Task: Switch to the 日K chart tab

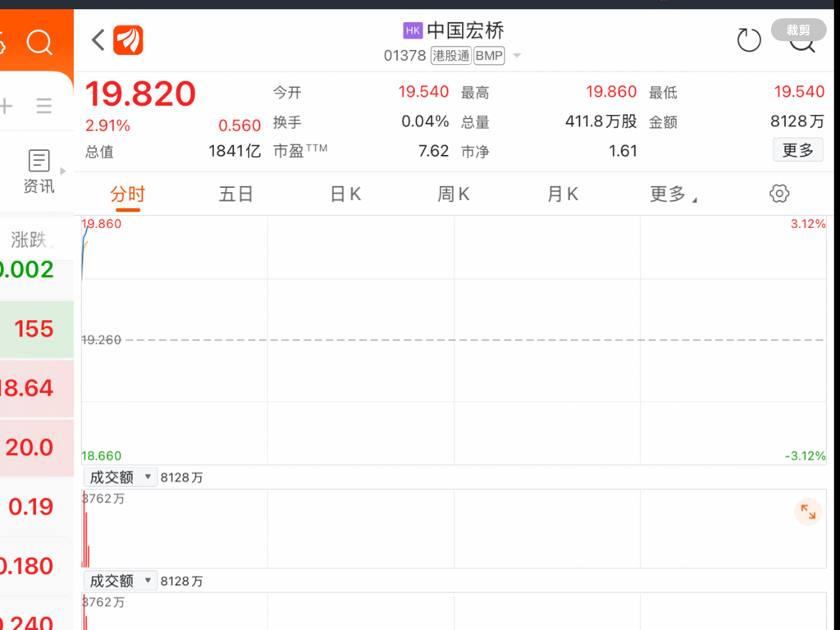Action: point(345,194)
